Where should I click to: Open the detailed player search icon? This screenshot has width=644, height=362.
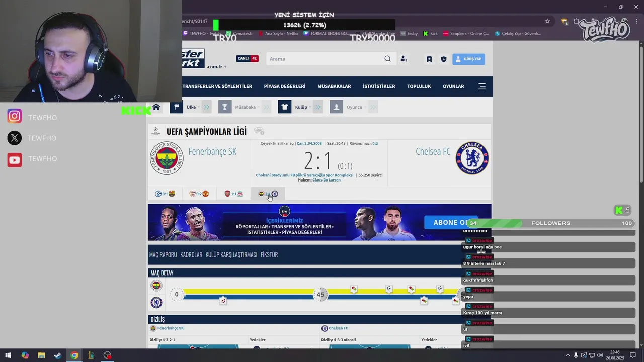coord(404,59)
